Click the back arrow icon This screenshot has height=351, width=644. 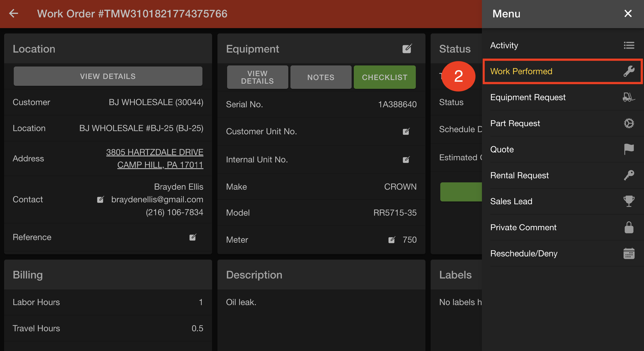point(14,14)
